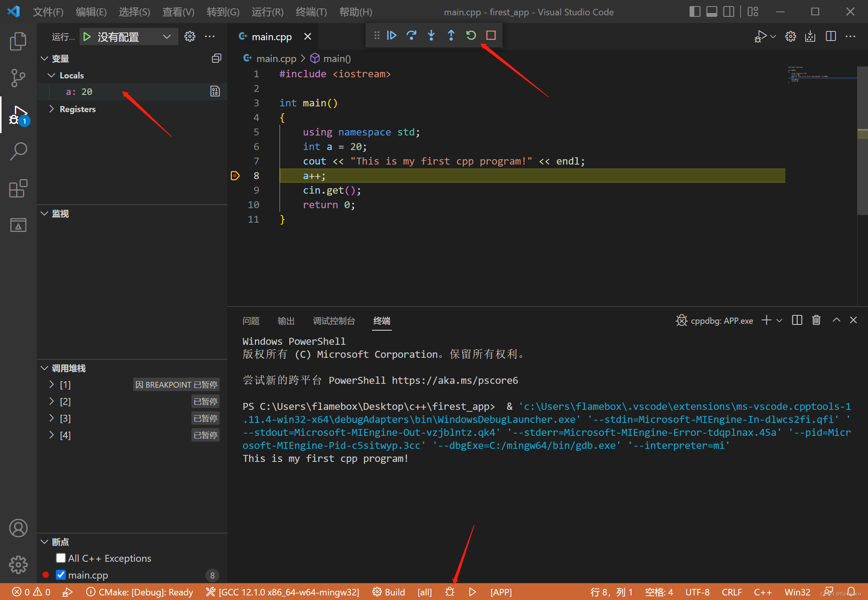Click Step Over in the debug toolbar
Image resolution: width=868 pixels, height=600 pixels.
411,36
